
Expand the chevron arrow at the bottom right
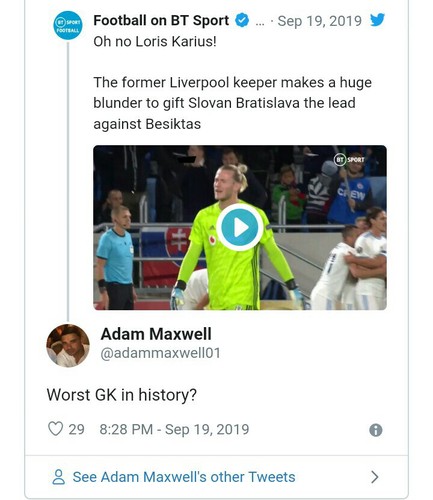(x=375, y=477)
